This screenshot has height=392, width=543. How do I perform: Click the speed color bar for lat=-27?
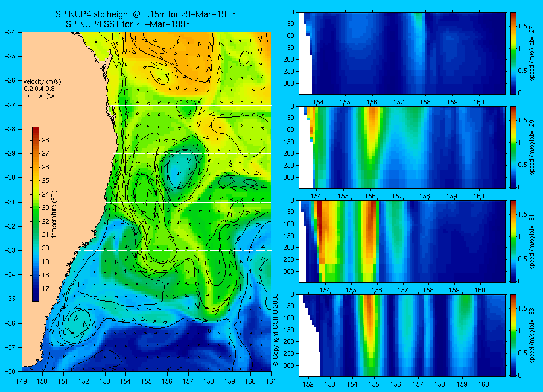tap(513, 53)
